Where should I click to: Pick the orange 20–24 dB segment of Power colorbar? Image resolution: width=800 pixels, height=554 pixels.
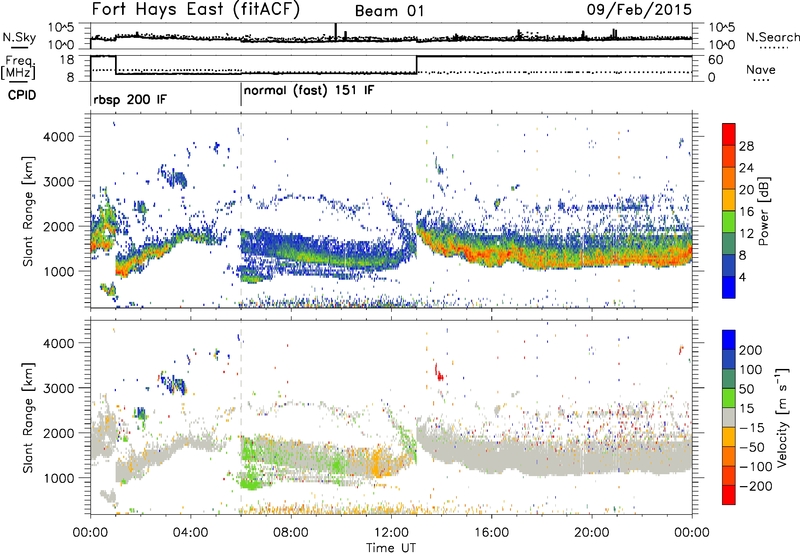click(729, 178)
